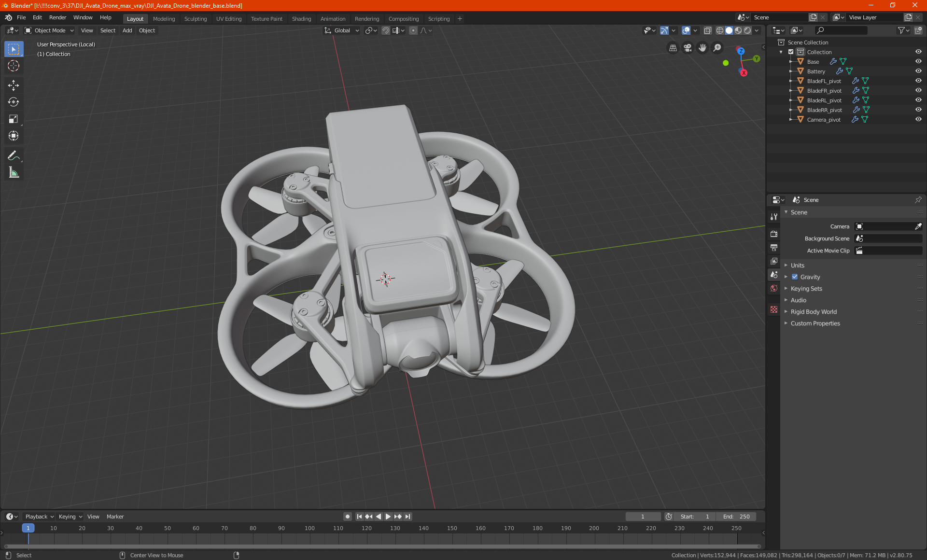Open the Render properties tab
Screen dimensions: 927x560
[774, 234]
